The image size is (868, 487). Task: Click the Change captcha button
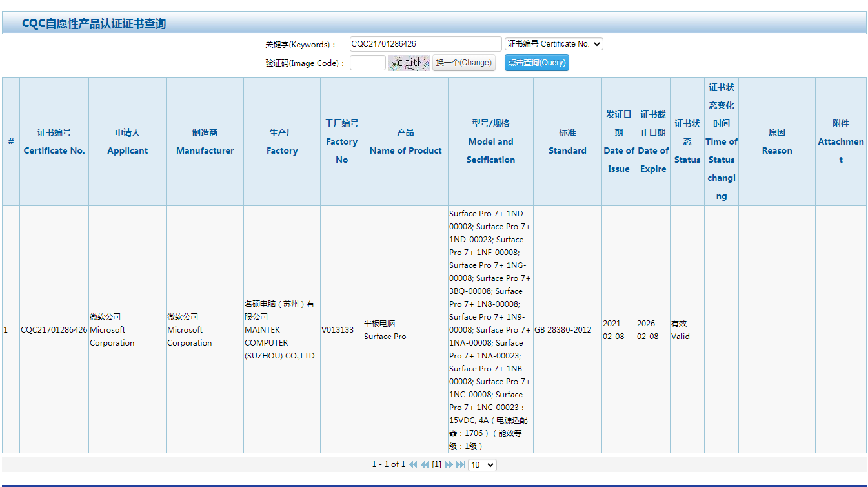(463, 63)
